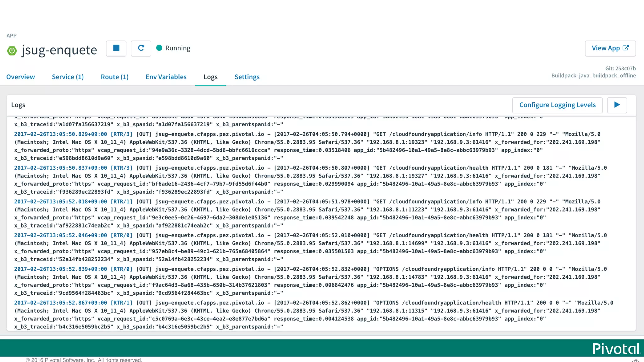
Task: Open the Settings tab
Action: [x=247, y=77]
